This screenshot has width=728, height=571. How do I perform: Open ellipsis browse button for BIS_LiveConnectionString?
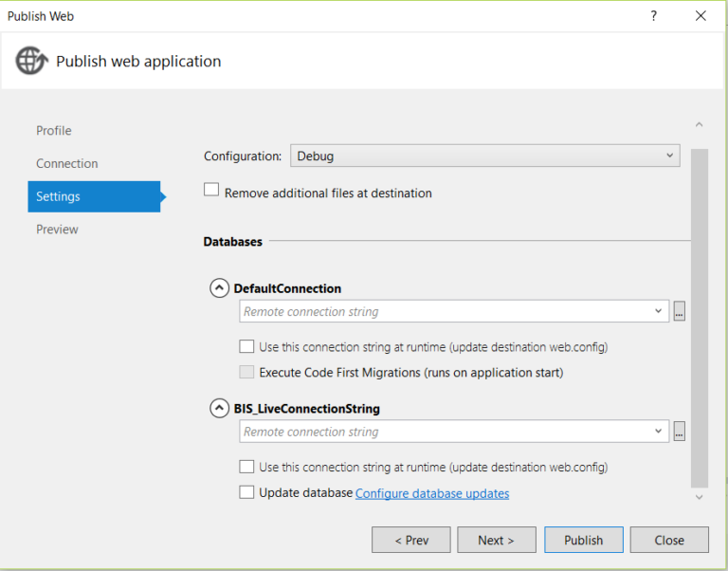[680, 432]
